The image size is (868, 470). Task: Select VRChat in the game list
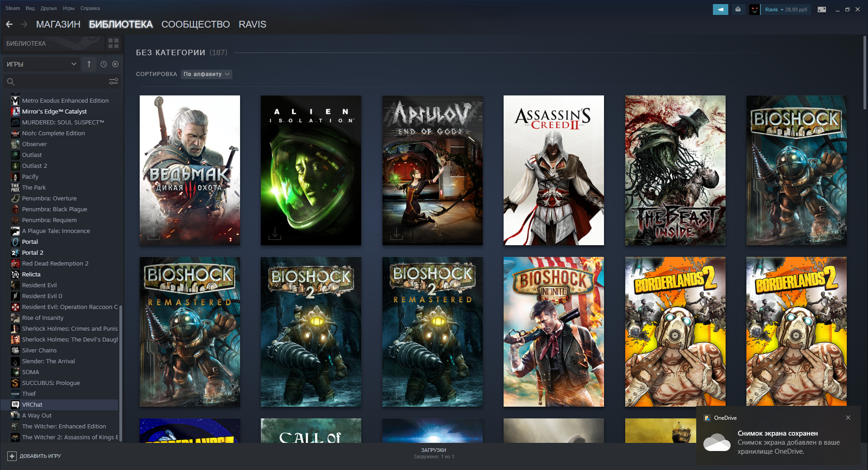(32, 404)
